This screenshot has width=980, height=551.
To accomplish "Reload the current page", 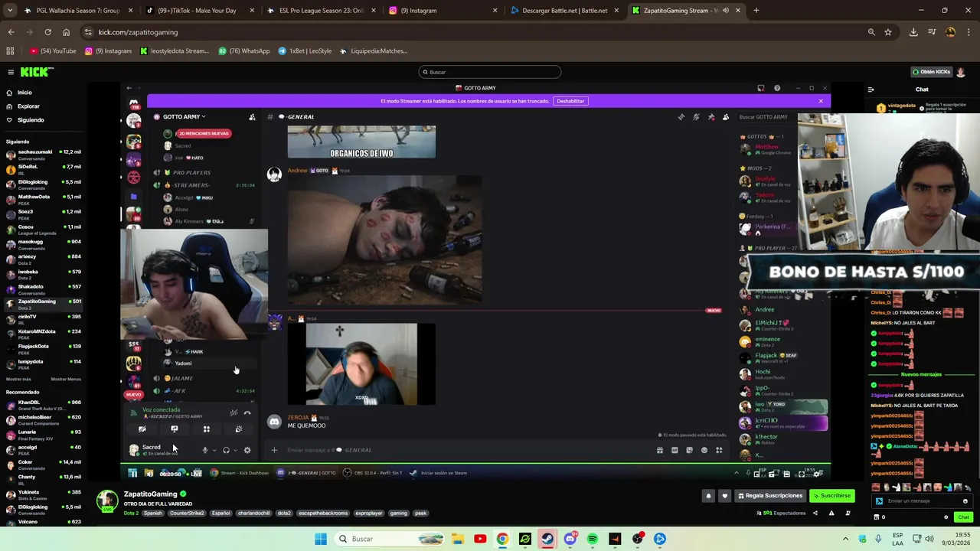I will [x=47, y=32].
